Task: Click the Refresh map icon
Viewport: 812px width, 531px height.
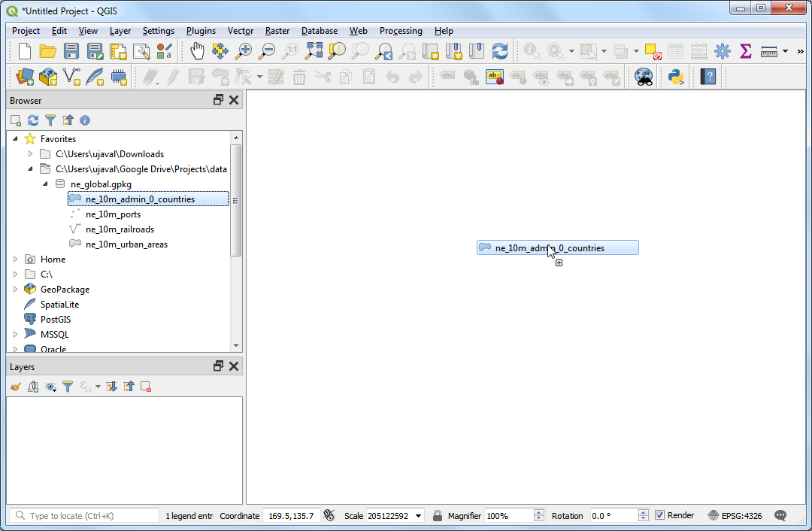Action: point(500,51)
